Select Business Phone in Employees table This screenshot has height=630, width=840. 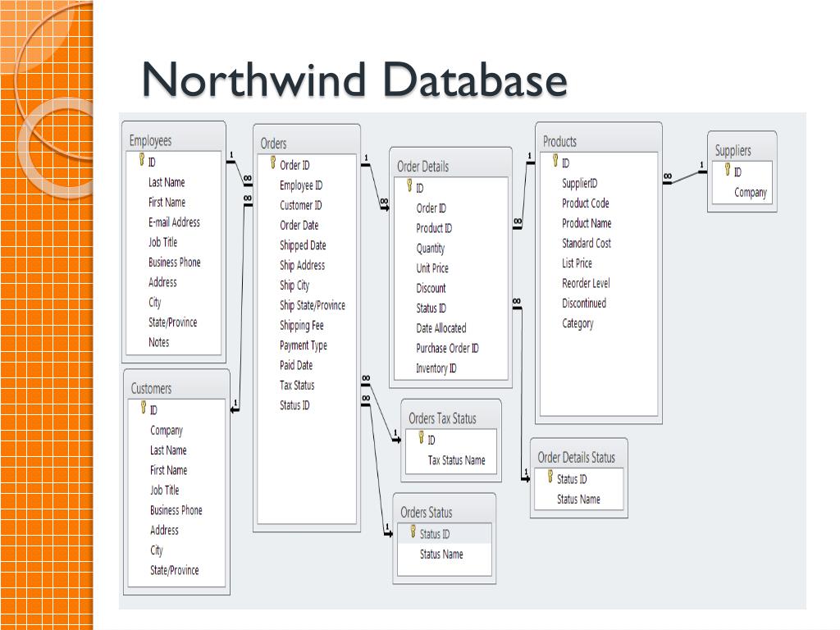[x=175, y=262]
